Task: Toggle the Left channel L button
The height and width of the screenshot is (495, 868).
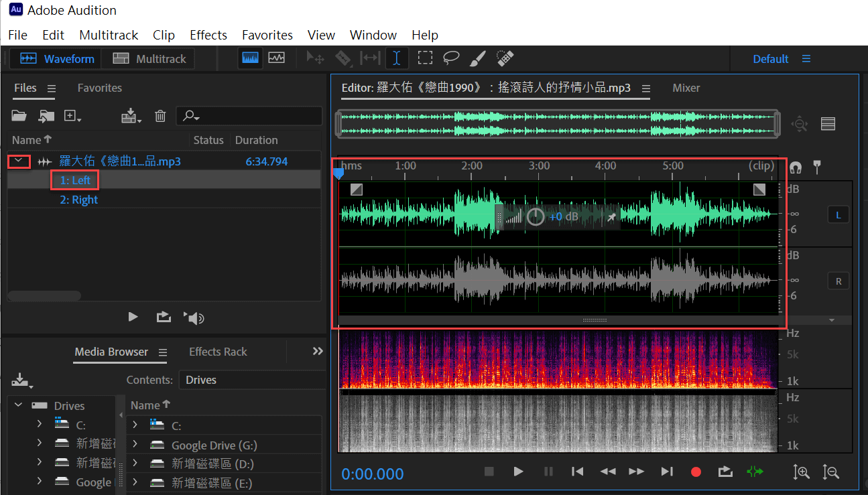Action: (x=839, y=215)
